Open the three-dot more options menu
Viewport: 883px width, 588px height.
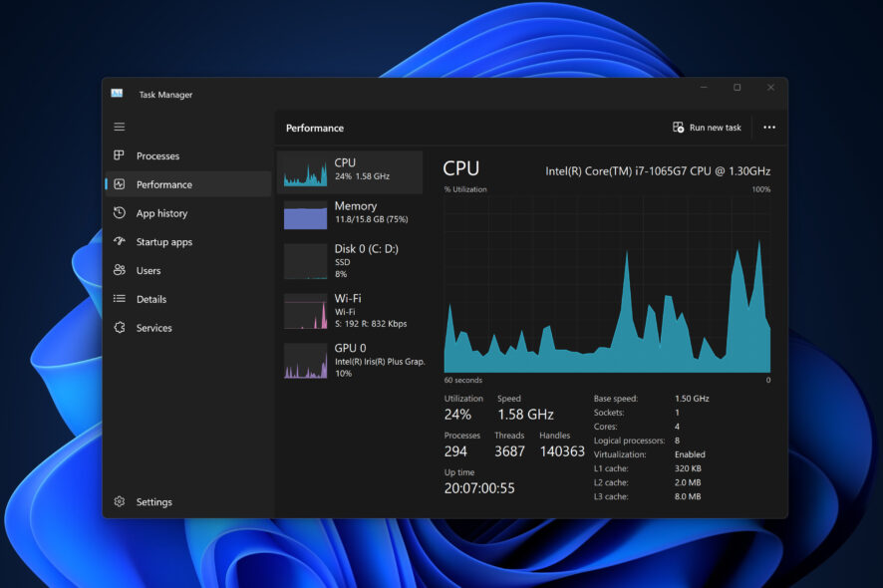click(x=769, y=128)
